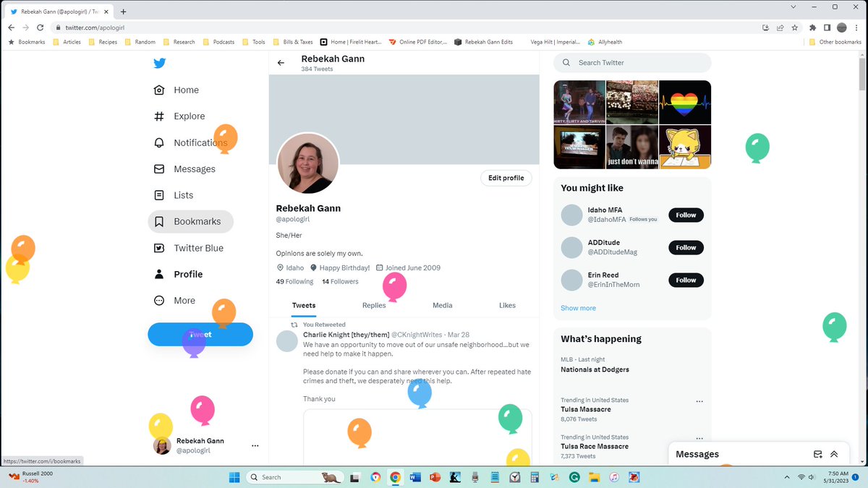
Task: Reload the page in Chrome
Action: [40, 27]
